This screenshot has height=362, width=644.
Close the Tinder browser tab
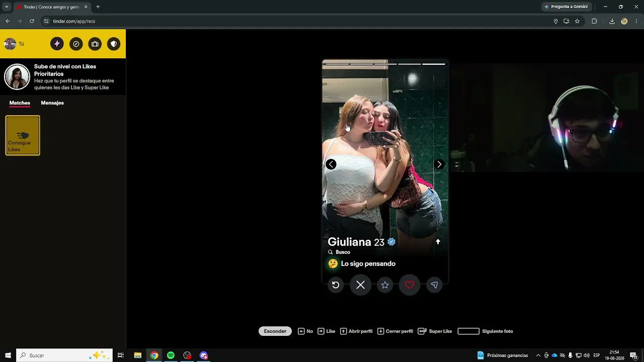(86, 7)
